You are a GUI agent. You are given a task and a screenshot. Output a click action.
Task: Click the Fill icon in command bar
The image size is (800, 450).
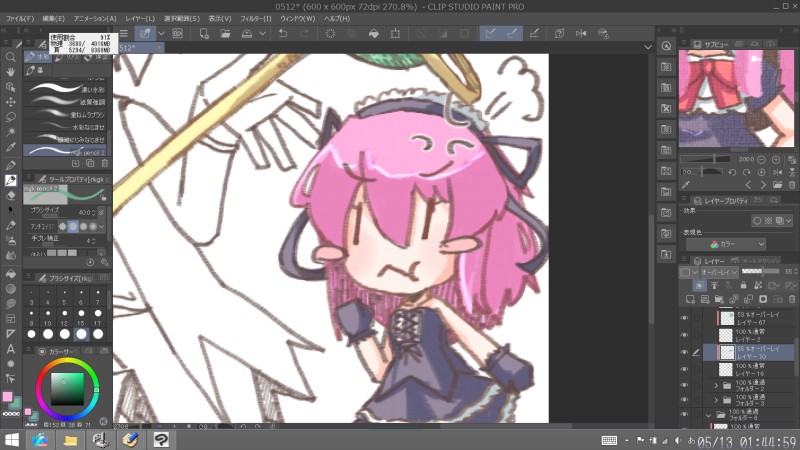[x=373, y=34]
